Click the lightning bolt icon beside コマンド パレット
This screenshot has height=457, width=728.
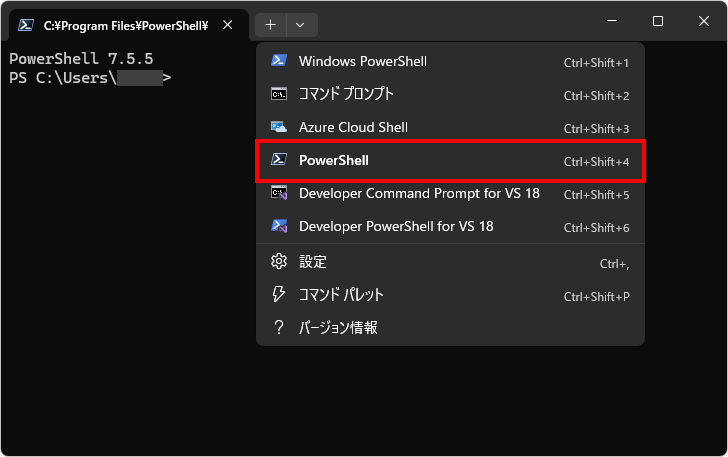click(x=279, y=295)
